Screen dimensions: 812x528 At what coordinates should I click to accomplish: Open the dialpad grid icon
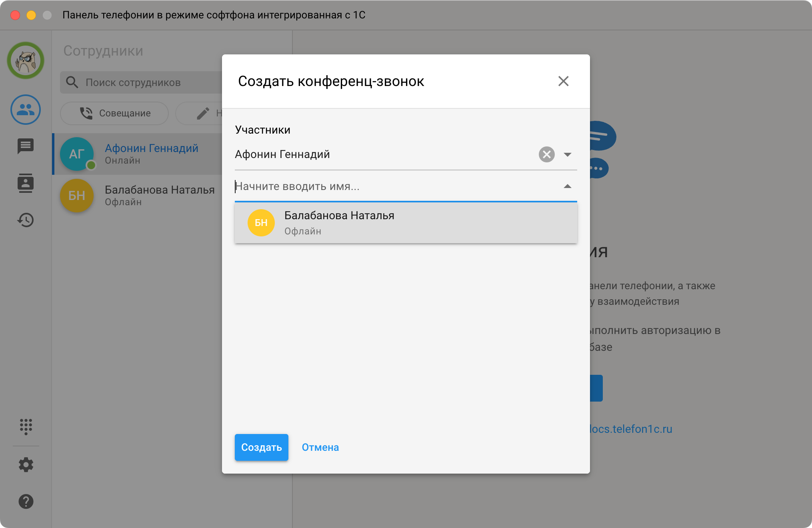pos(26,427)
